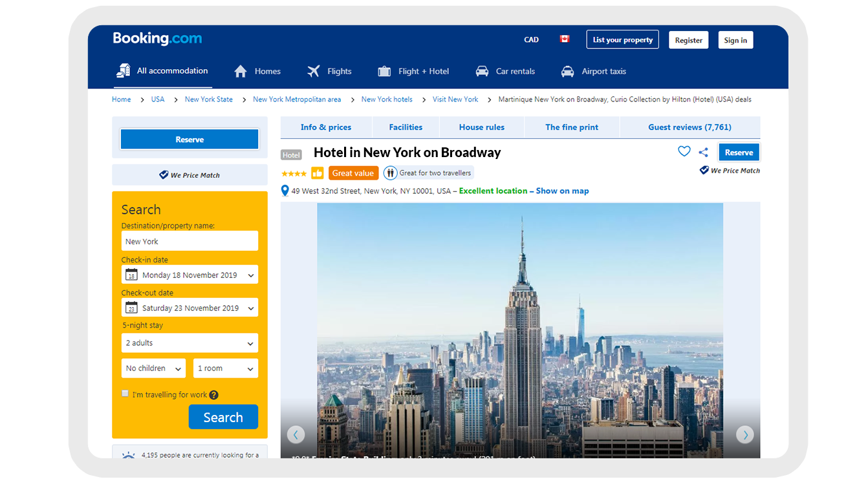Click the Reserve button in left sidebar
This screenshot has width=868, height=479.
(190, 140)
